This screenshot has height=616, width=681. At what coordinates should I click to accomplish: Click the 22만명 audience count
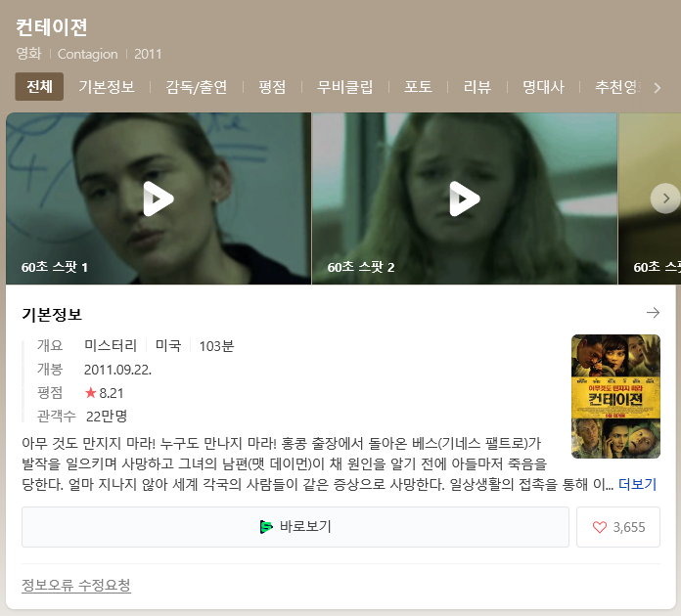coord(107,416)
